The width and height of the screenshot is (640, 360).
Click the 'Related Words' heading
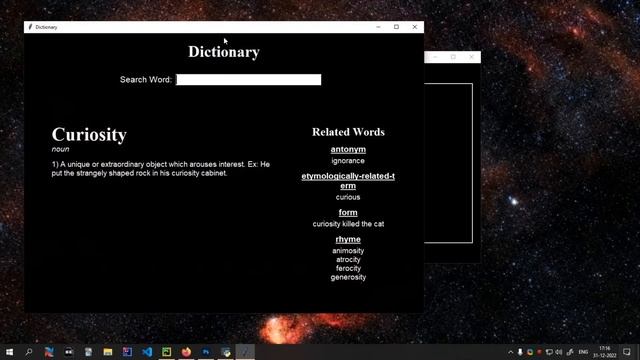348,132
